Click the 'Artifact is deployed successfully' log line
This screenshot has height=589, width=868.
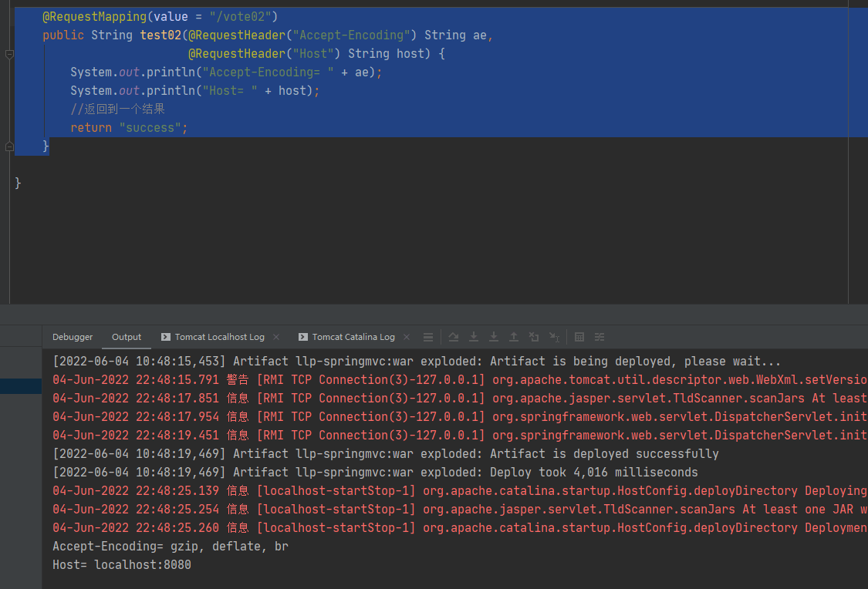click(385, 453)
